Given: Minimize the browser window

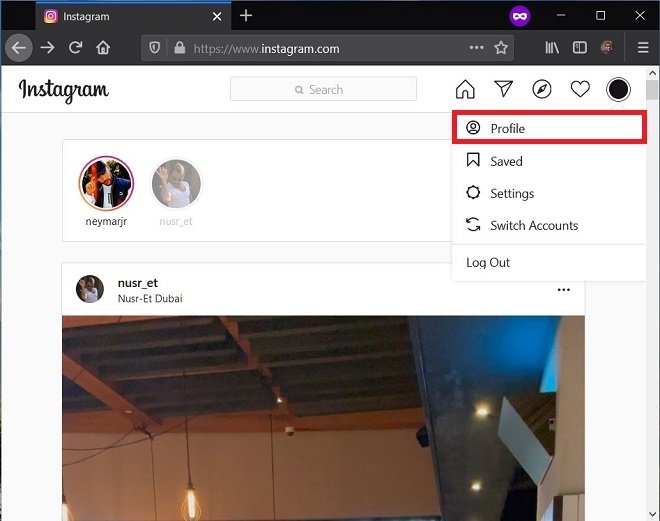Looking at the screenshot, I should tap(561, 16).
